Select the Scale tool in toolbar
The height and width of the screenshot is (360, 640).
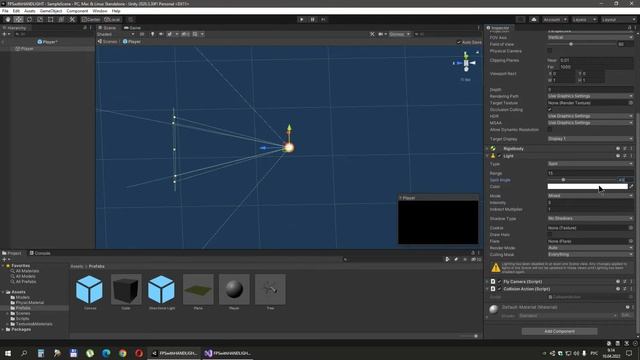(x=40, y=19)
